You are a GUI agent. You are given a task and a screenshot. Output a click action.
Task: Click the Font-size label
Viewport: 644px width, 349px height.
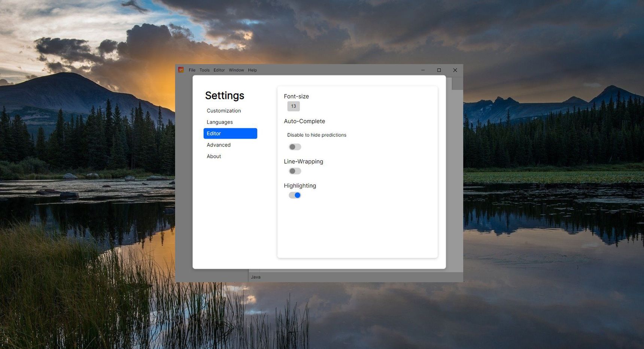pos(296,96)
